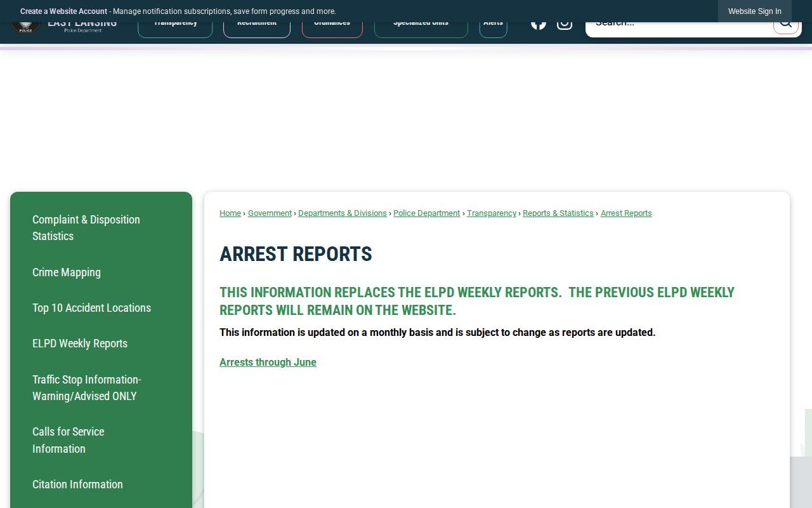Click Create a Website Account link

(63, 11)
